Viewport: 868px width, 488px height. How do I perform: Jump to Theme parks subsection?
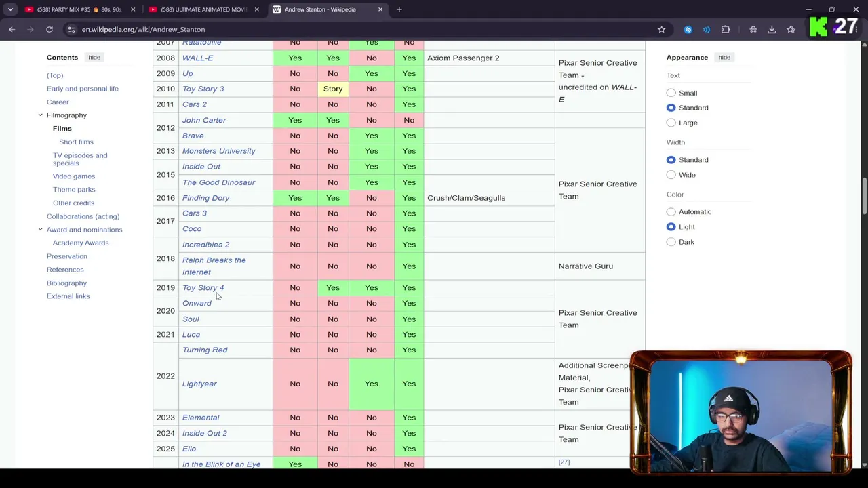pyautogui.click(x=74, y=190)
